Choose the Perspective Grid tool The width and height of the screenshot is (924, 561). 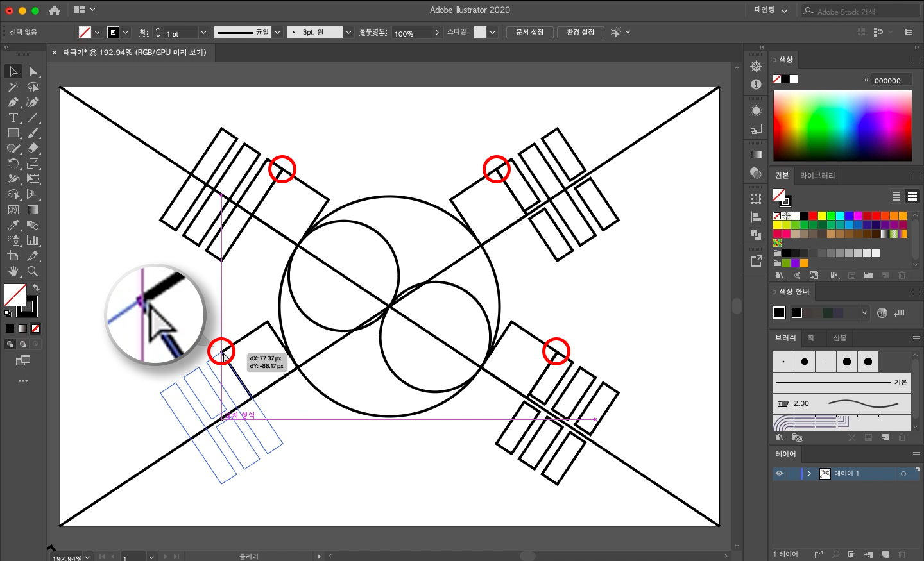33,194
